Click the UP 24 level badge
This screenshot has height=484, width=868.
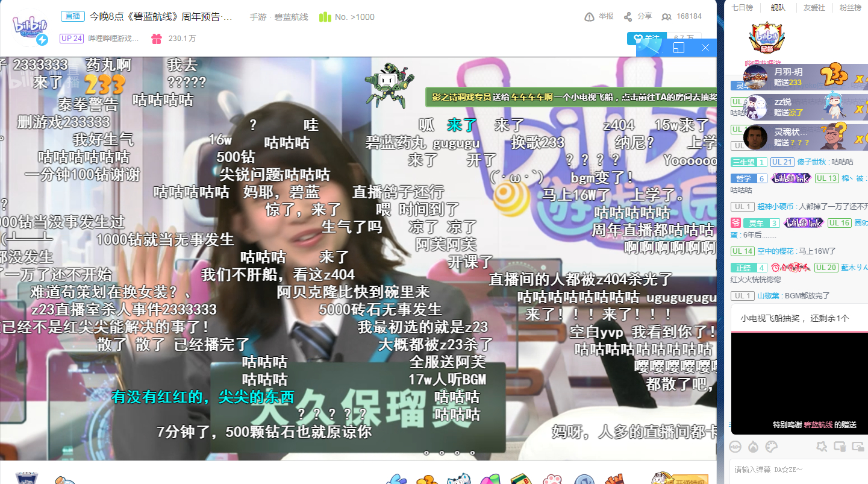(x=72, y=39)
